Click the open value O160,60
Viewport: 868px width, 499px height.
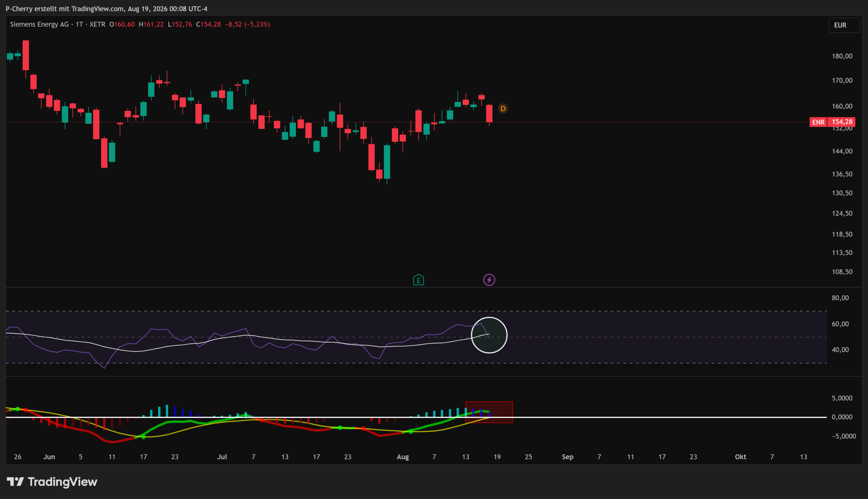click(122, 24)
